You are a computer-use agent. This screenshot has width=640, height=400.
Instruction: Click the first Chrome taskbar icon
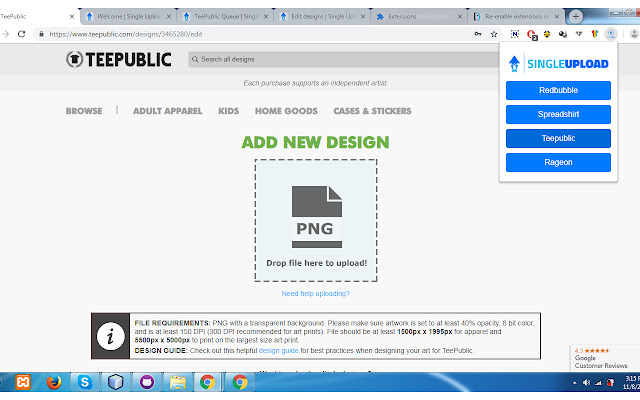pos(207,382)
